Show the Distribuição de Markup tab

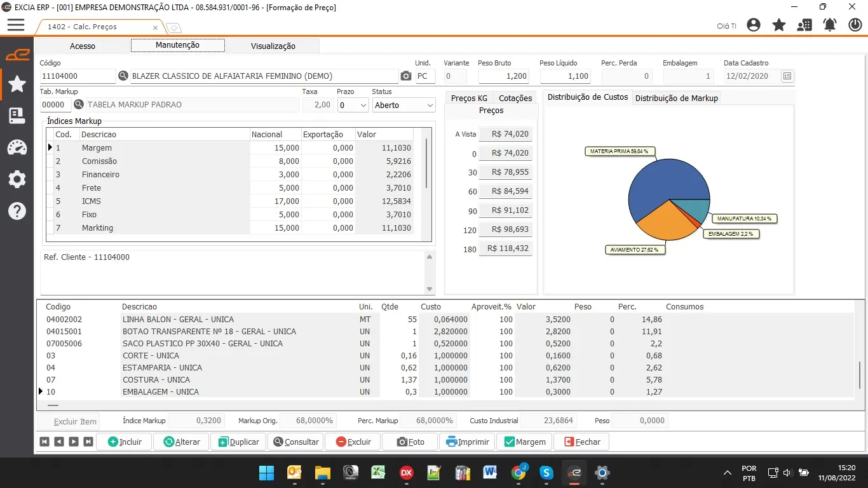tap(677, 98)
